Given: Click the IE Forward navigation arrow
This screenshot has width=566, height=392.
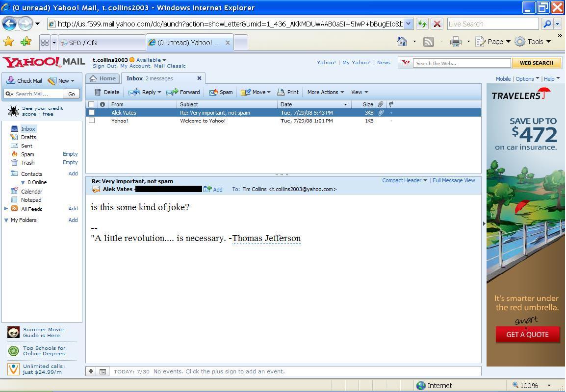Looking at the screenshot, I should (x=25, y=24).
